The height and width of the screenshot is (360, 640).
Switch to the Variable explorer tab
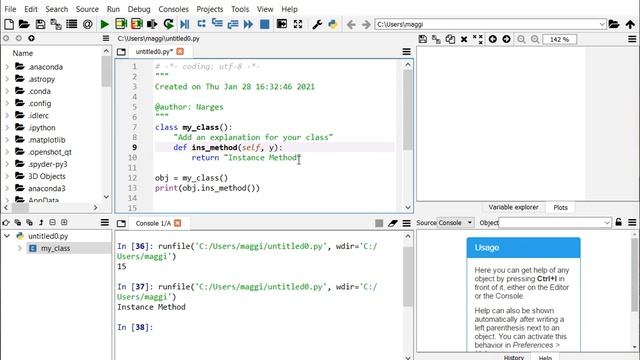point(513,207)
